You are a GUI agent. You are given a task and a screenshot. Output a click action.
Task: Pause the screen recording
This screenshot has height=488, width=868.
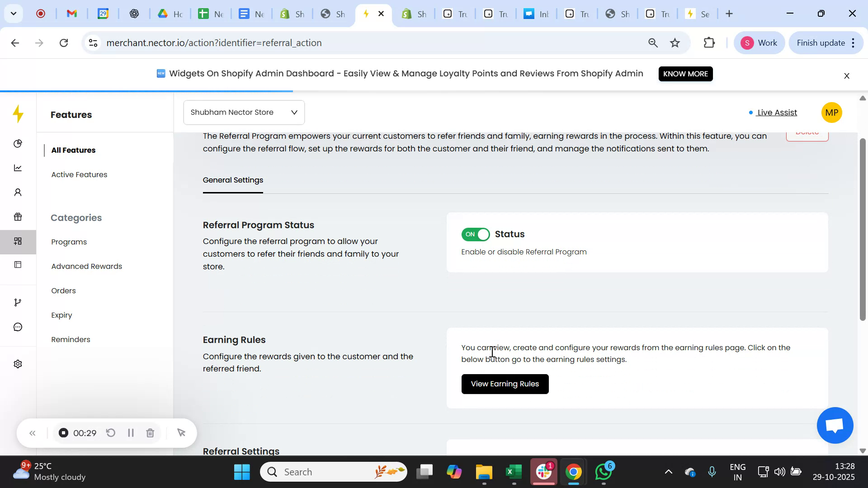point(130,432)
